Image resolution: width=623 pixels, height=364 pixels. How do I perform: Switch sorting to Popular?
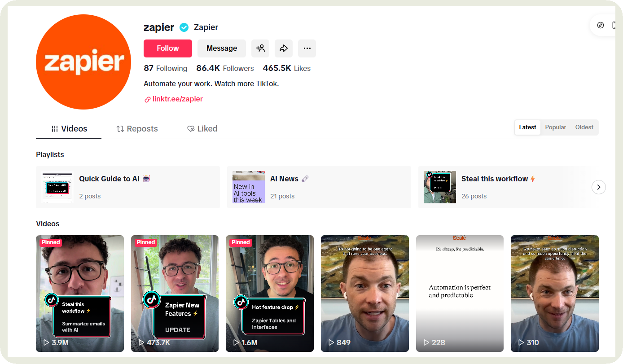pos(555,127)
